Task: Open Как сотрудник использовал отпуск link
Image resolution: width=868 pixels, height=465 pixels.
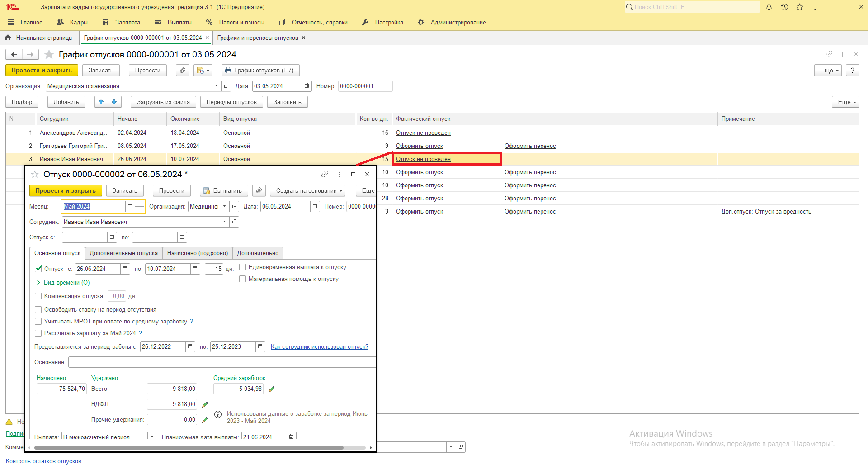Action: [320, 347]
